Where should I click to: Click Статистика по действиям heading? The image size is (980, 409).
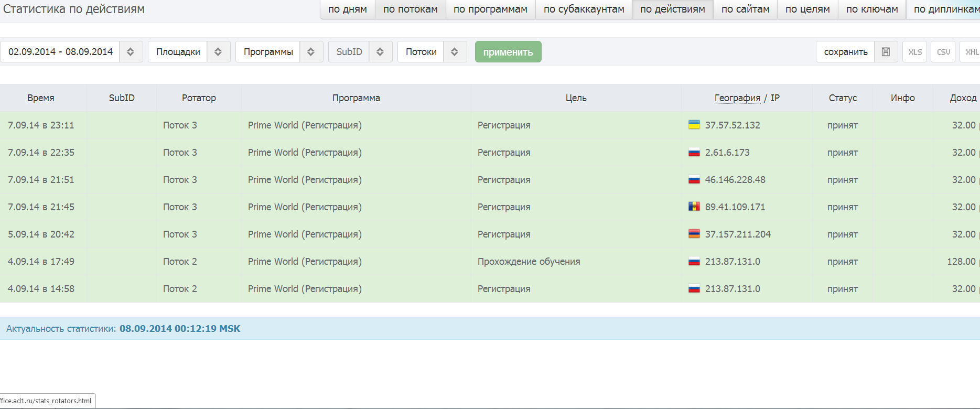tap(74, 9)
